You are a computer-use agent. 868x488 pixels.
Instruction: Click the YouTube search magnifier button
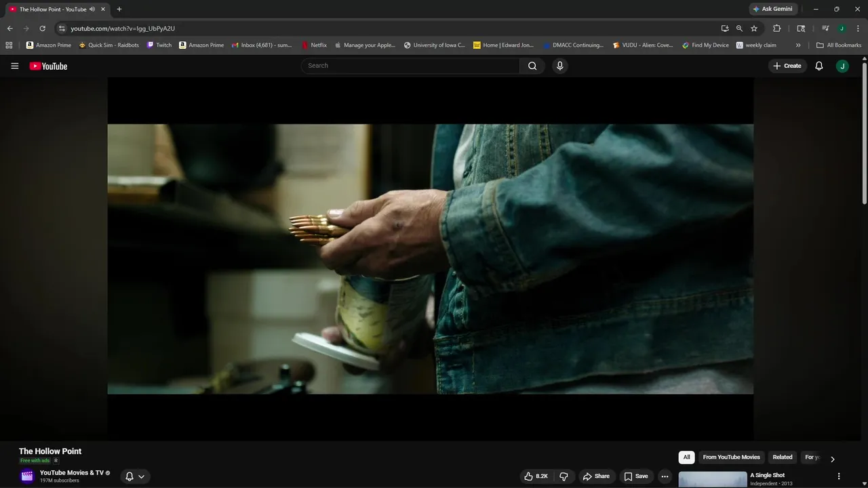coord(532,66)
